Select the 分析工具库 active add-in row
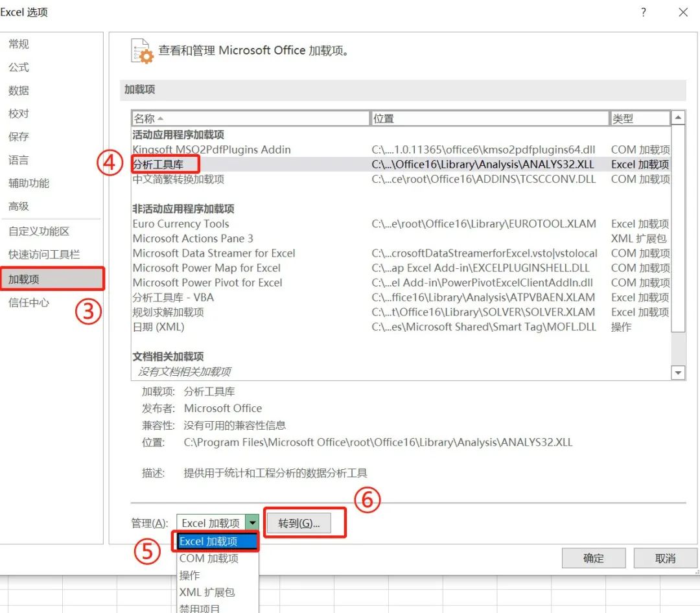This screenshot has width=700, height=613. click(401, 165)
